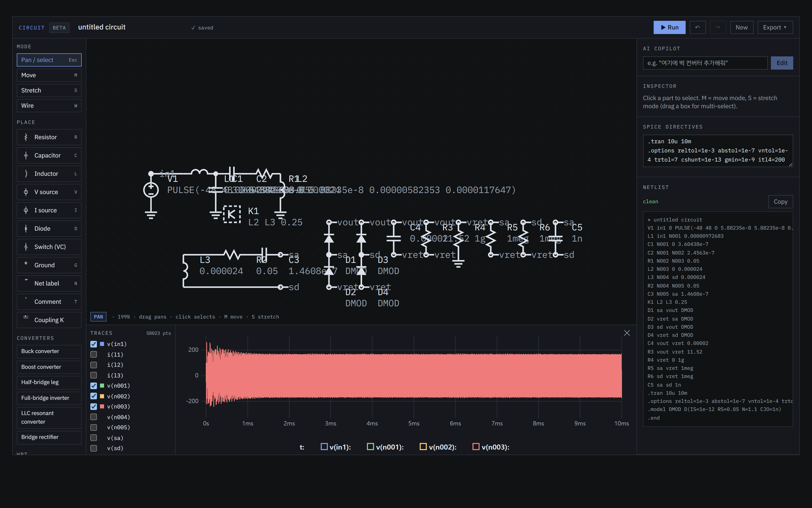This screenshot has height=508, width=812.
Task: Click the Diode place icon
Action: pos(26,228)
